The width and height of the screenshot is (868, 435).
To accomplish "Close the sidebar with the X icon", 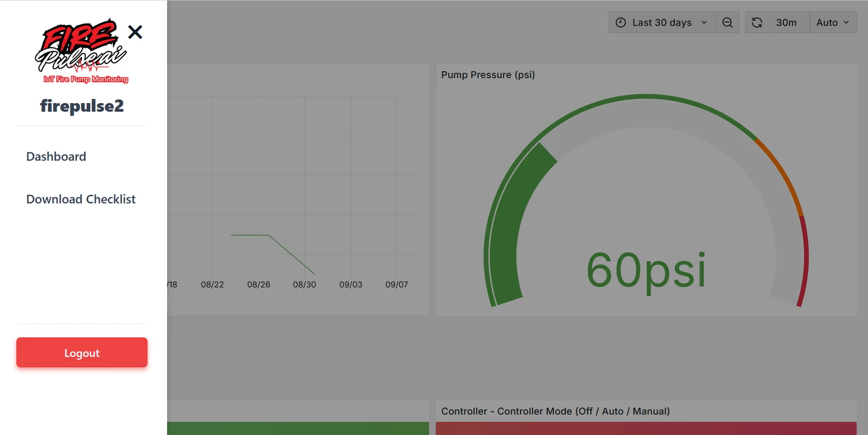I will pyautogui.click(x=135, y=32).
